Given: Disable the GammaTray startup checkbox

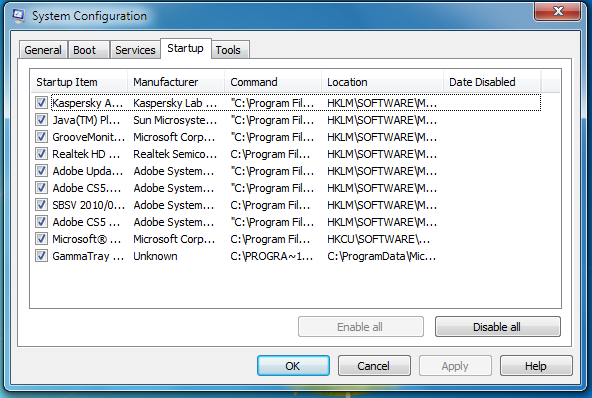Looking at the screenshot, I should [41, 256].
